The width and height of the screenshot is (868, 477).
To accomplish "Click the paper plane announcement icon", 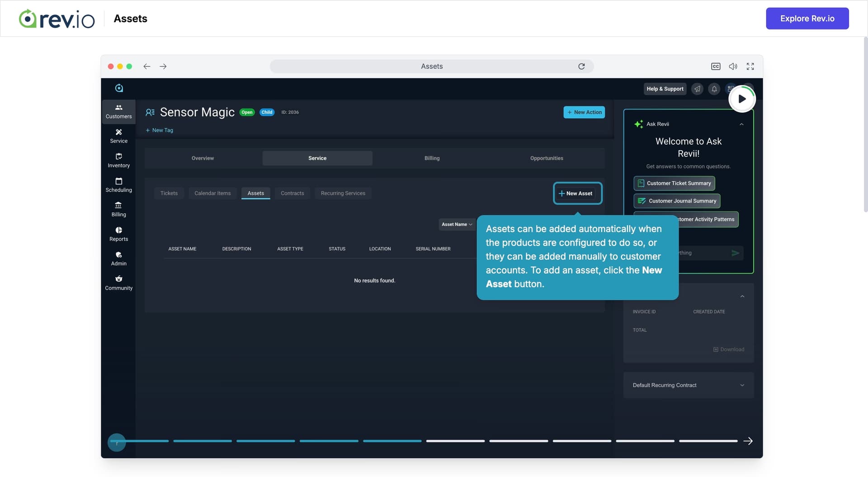I will point(697,89).
